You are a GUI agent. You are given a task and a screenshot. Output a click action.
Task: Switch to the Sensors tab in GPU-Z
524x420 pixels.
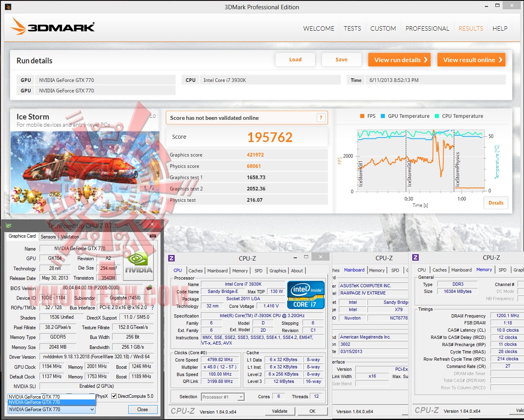coord(48,237)
